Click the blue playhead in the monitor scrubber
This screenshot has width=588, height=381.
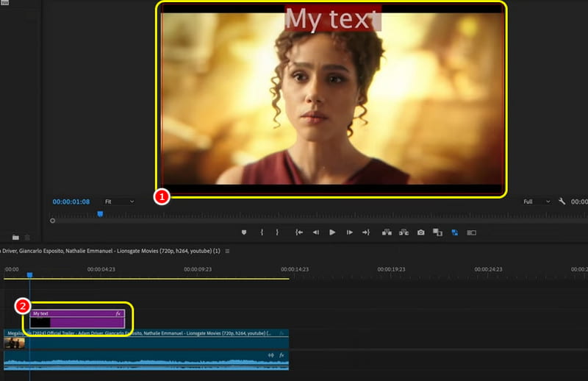[x=100, y=214]
